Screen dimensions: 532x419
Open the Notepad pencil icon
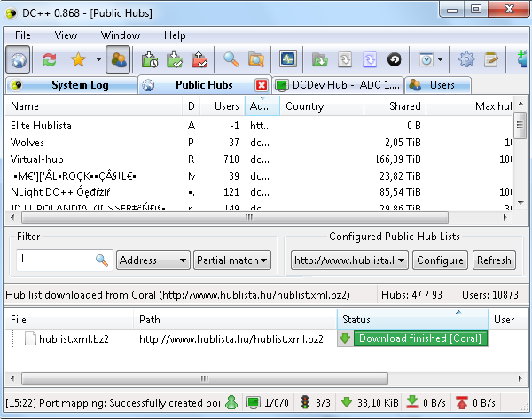tap(491, 60)
